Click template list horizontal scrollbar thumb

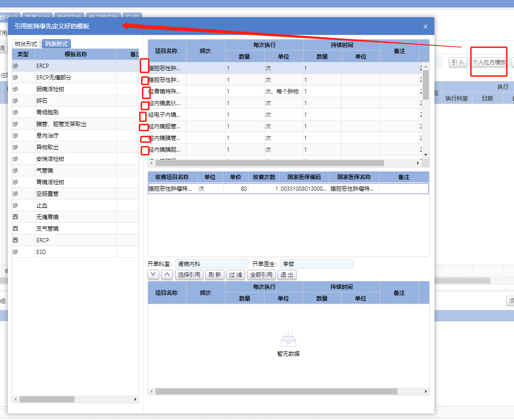(47, 400)
